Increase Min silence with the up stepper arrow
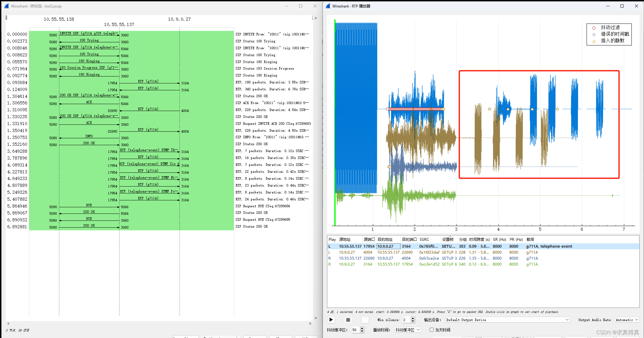Viewport: 644px width, 338px height. click(x=413, y=318)
